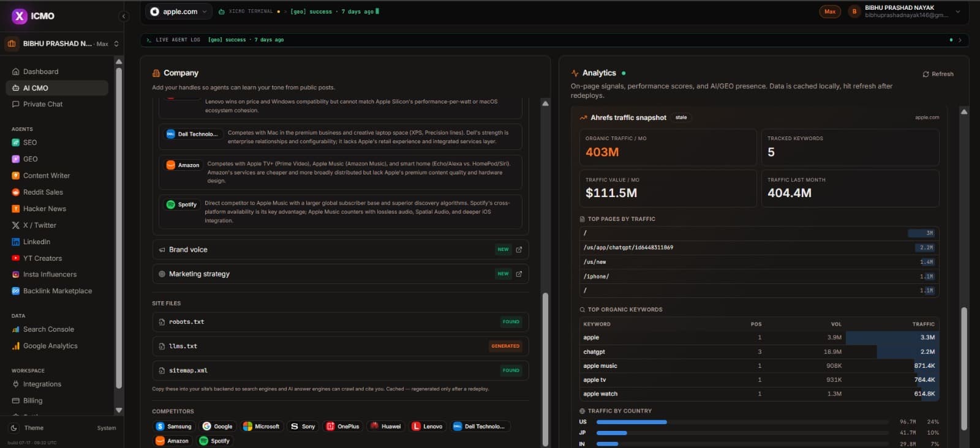Open the LinkedIn agent icon

pyautogui.click(x=16, y=242)
